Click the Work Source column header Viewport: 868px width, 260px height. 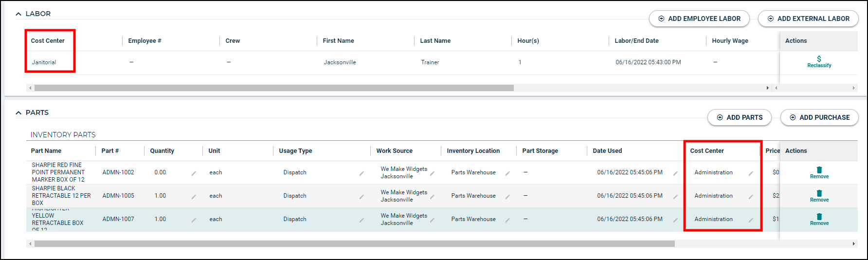click(x=394, y=151)
